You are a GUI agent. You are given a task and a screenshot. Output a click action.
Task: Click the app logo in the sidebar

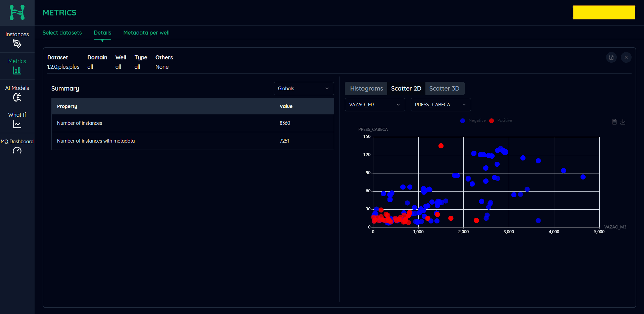[17, 12]
